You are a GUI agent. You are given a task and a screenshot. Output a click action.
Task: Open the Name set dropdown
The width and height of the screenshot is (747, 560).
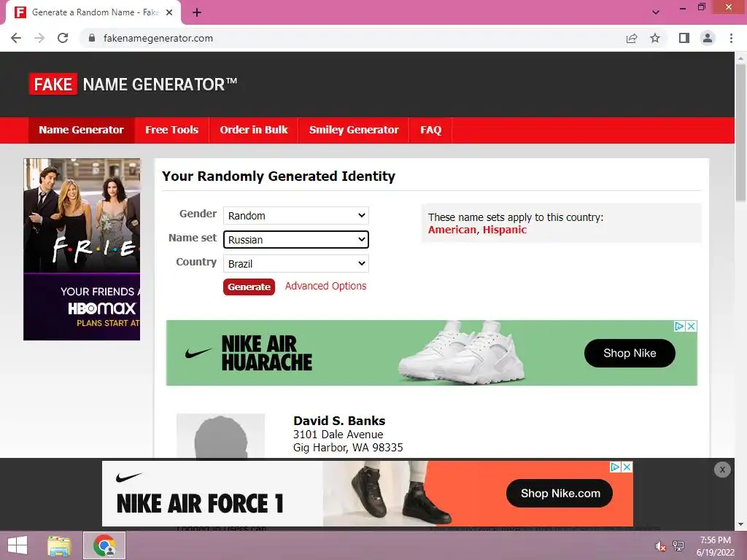click(x=296, y=239)
